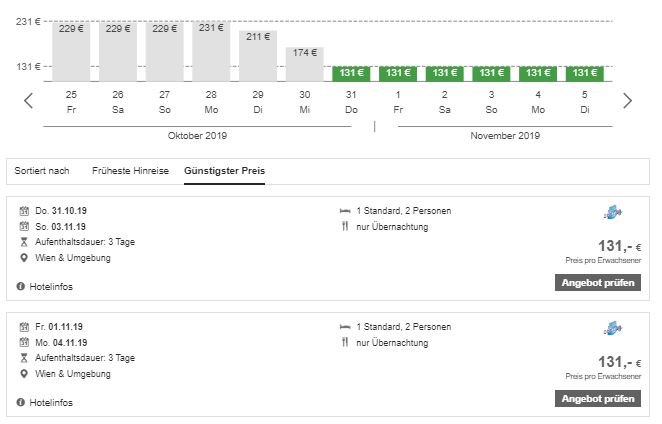Go to previous dates with left arrow
Viewport: 662px width, 424px height.
tap(29, 100)
